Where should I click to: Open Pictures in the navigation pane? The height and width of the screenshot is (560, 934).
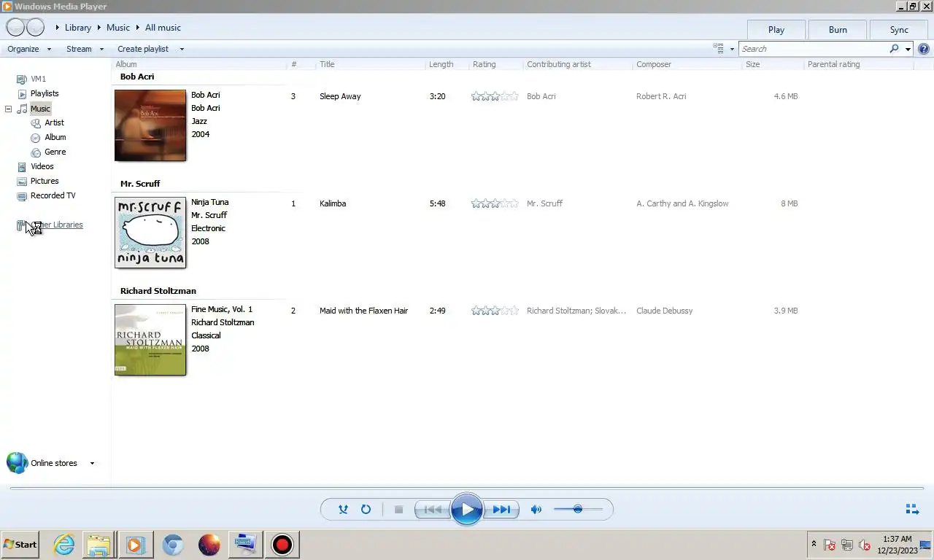click(x=45, y=181)
